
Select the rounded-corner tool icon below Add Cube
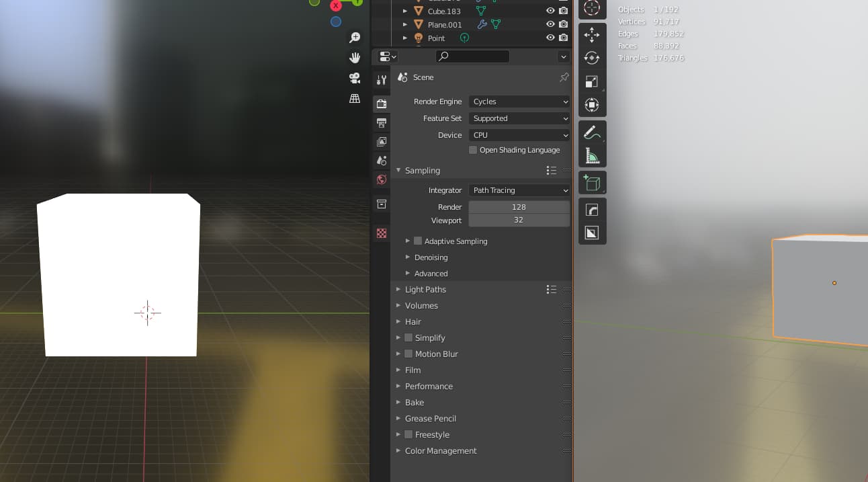tap(592, 210)
